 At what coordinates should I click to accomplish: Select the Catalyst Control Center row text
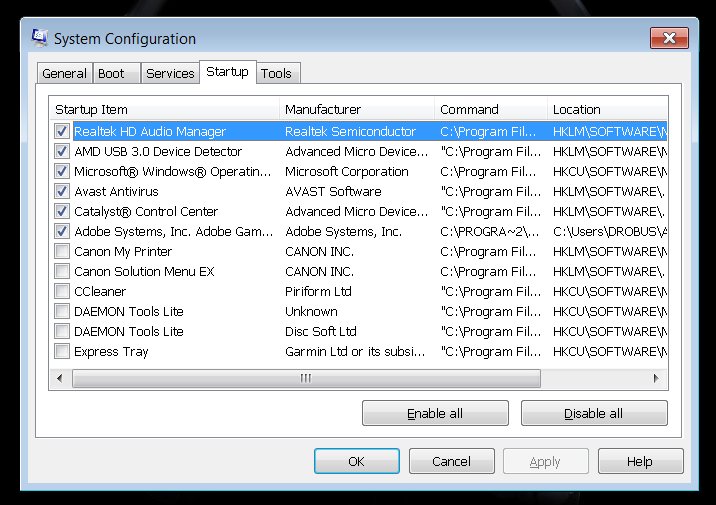point(146,211)
